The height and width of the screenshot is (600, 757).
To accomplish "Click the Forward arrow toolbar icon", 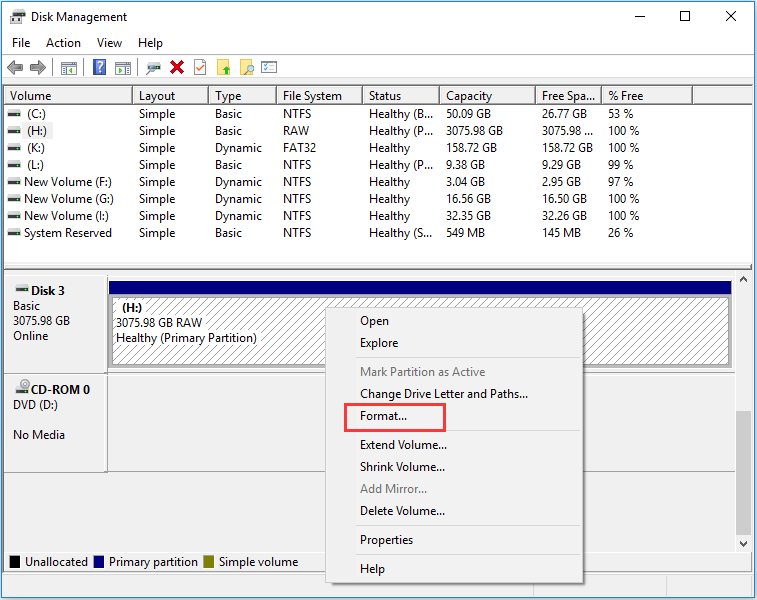I will coord(38,68).
